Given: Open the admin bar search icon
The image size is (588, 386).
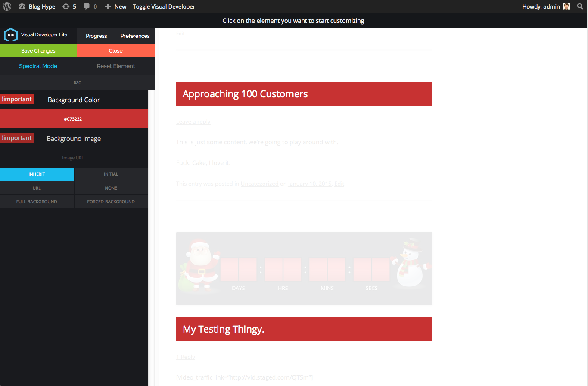Looking at the screenshot, I should (580, 6).
